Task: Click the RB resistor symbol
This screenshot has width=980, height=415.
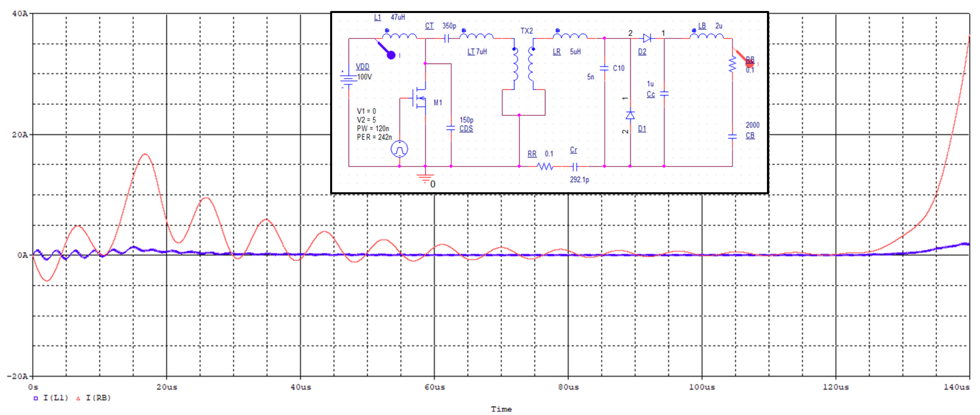Action: 732,65
